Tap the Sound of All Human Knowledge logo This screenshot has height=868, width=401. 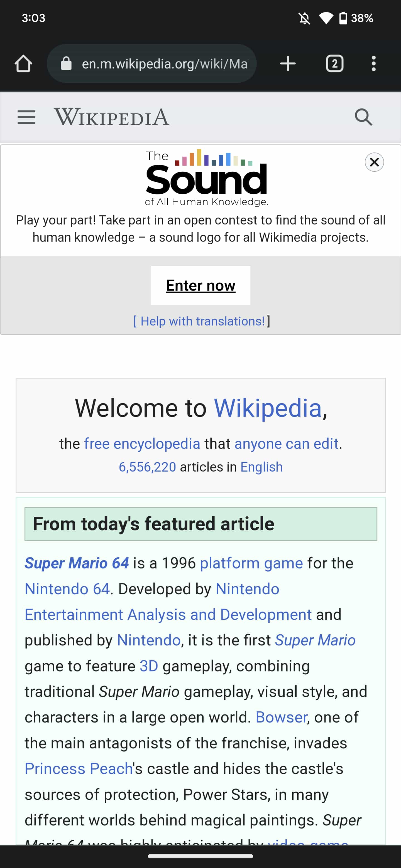click(206, 177)
